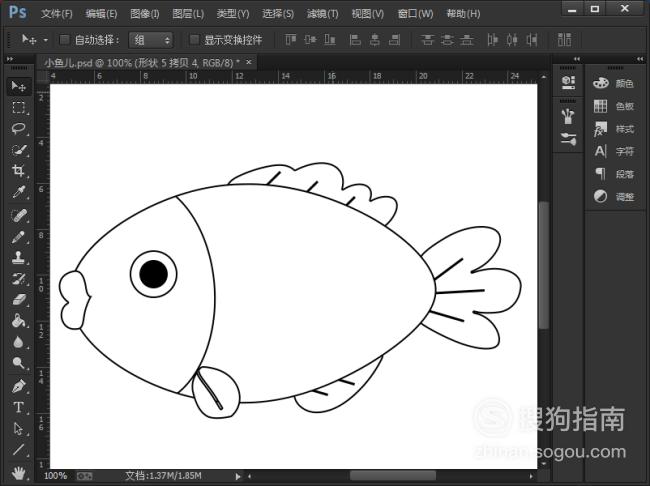The width and height of the screenshot is (650, 486).
Task: Click align right edges icon
Action: pyautogui.click(x=394, y=40)
